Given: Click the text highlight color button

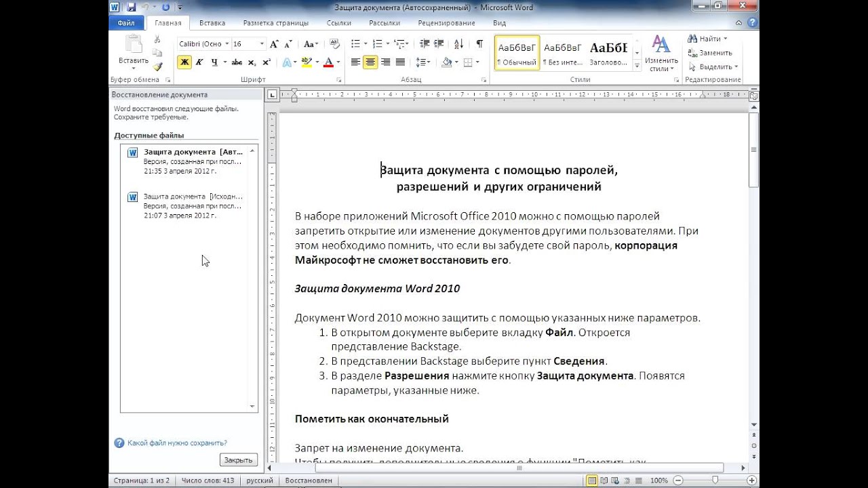Looking at the screenshot, I should point(306,62).
